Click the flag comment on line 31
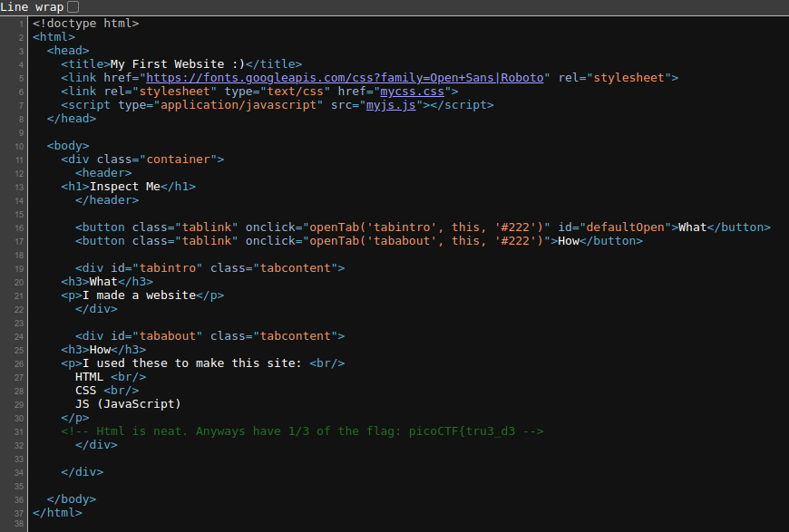The image size is (789, 532). 302,430
